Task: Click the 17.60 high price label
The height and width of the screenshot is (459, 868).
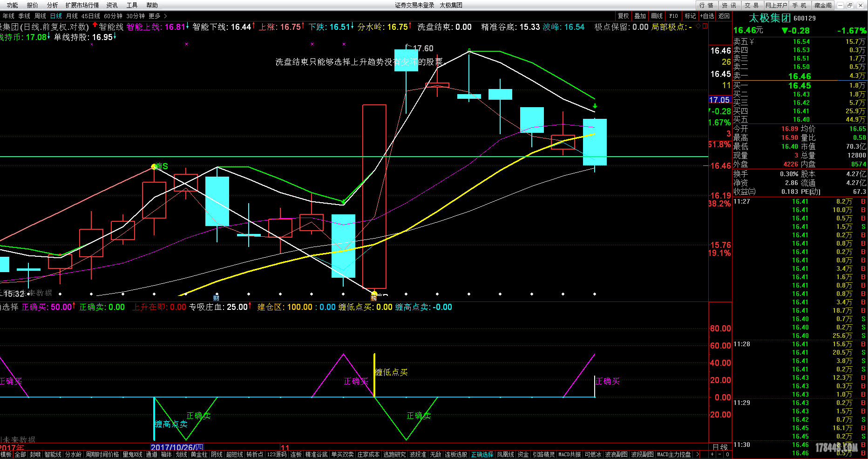Action: pos(423,48)
